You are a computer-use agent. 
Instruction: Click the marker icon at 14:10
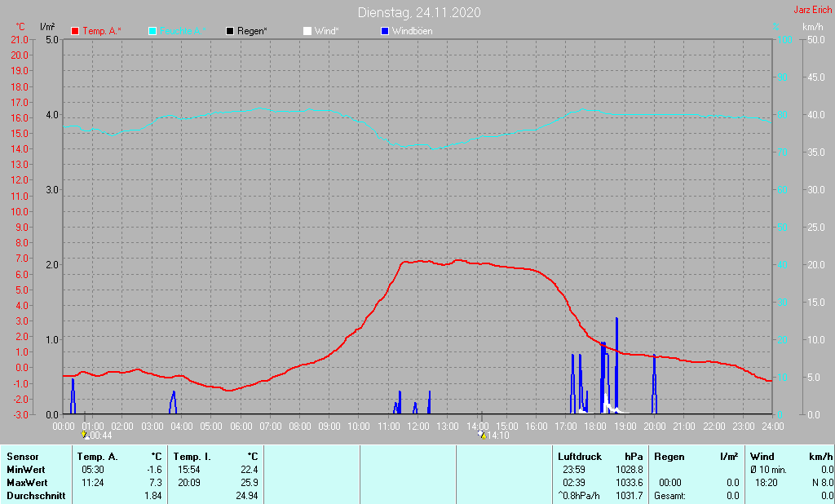tap(481, 435)
